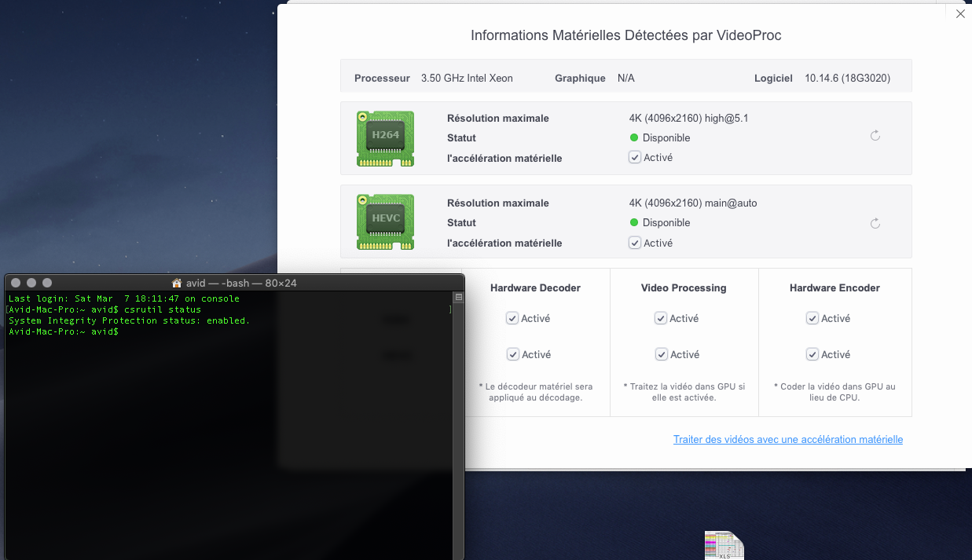This screenshot has height=560, width=972.
Task: Zoom the Terminal window
Action: click(x=47, y=283)
